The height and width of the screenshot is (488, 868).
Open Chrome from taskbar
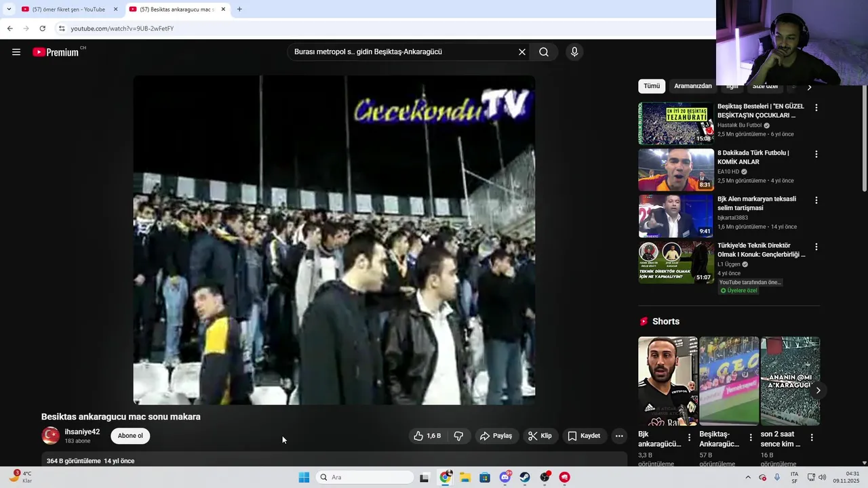click(445, 477)
